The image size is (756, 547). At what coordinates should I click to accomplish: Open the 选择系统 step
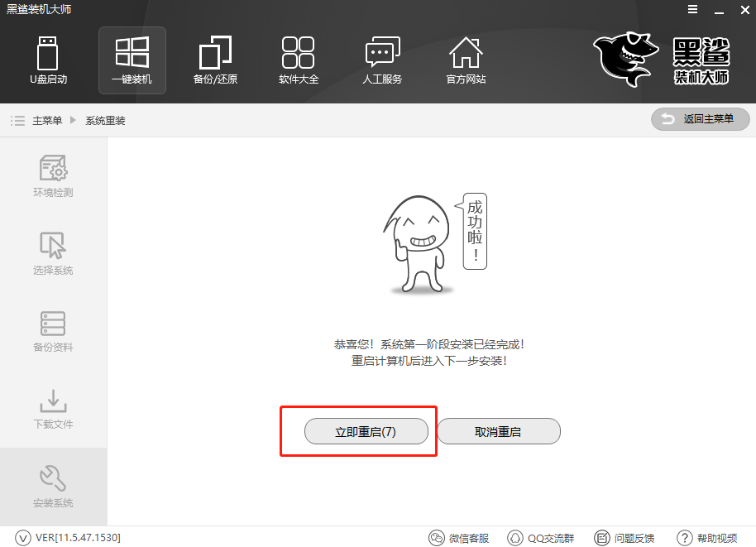click(x=53, y=252)
